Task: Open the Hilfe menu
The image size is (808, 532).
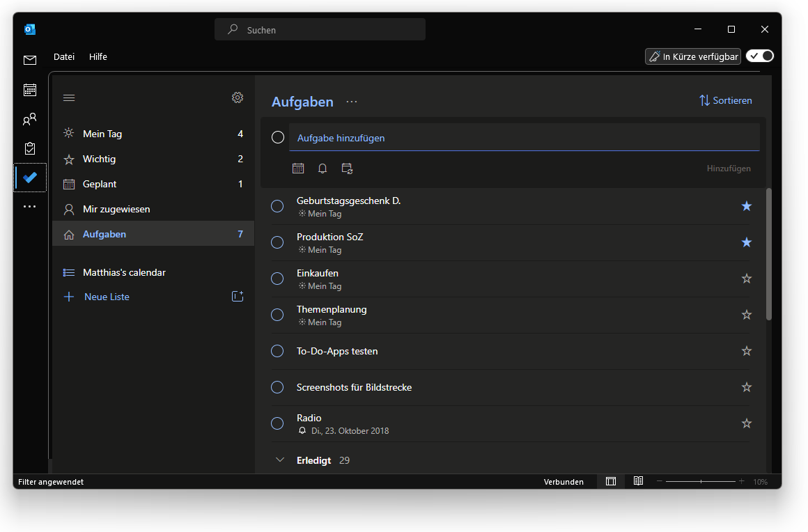Action: coord(98,57)
